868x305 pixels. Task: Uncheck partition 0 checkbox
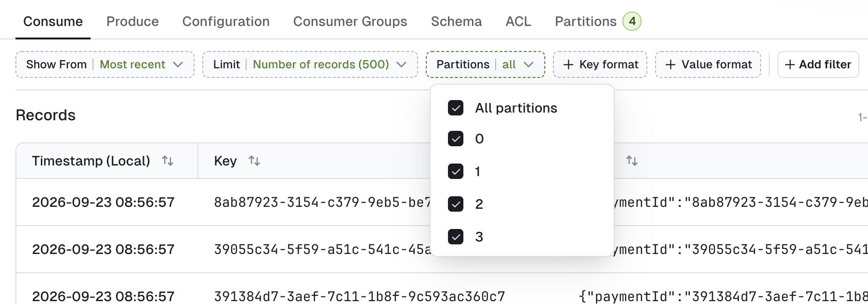tap(456, 139)
